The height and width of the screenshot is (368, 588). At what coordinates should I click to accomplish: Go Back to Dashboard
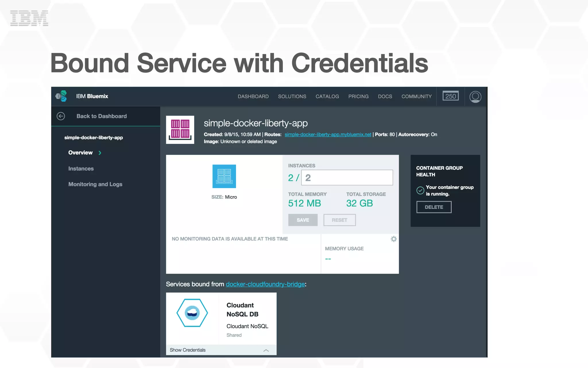click(102, 116)
